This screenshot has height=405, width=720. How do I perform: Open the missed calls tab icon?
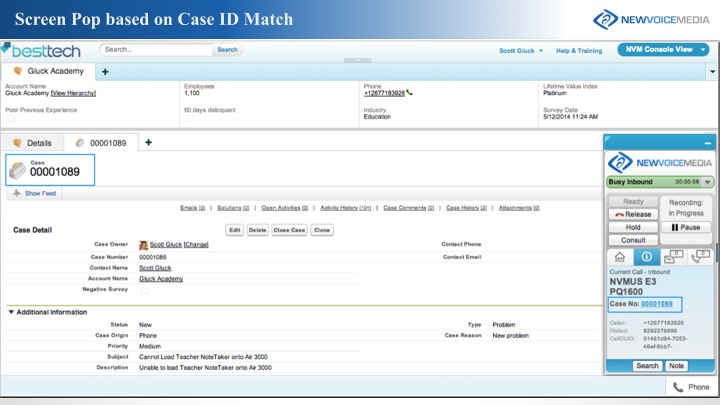pos(700,257)
